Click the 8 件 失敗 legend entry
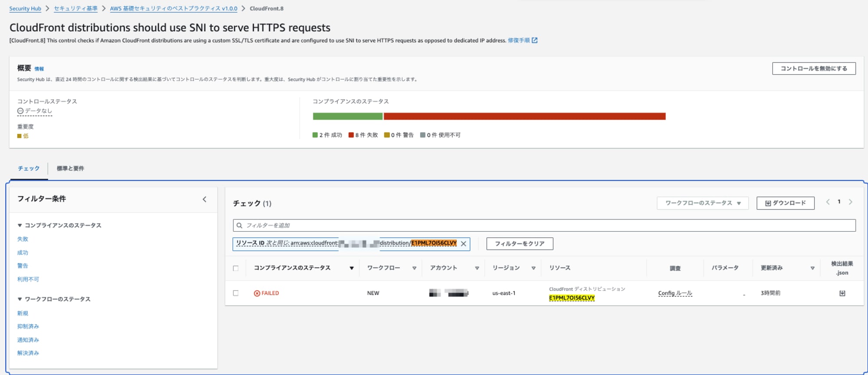The image size is (868, 375). tap(363, 136)
